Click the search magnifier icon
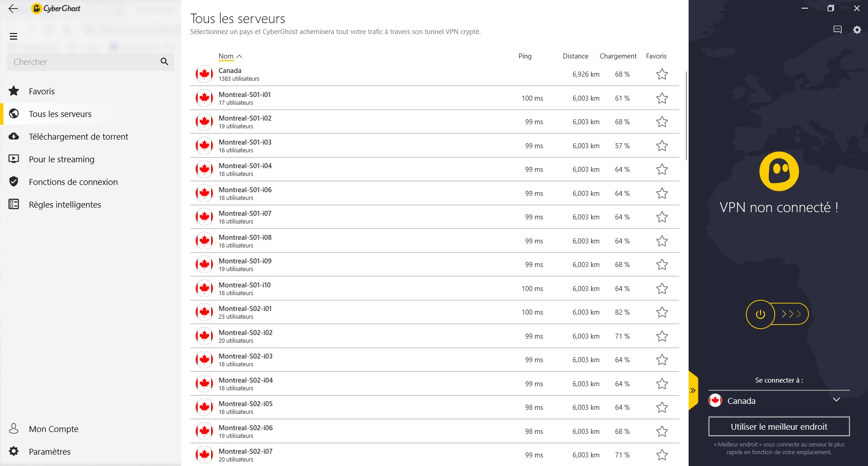868x466 pixels. pyautogui.click(x=164, y=62)
